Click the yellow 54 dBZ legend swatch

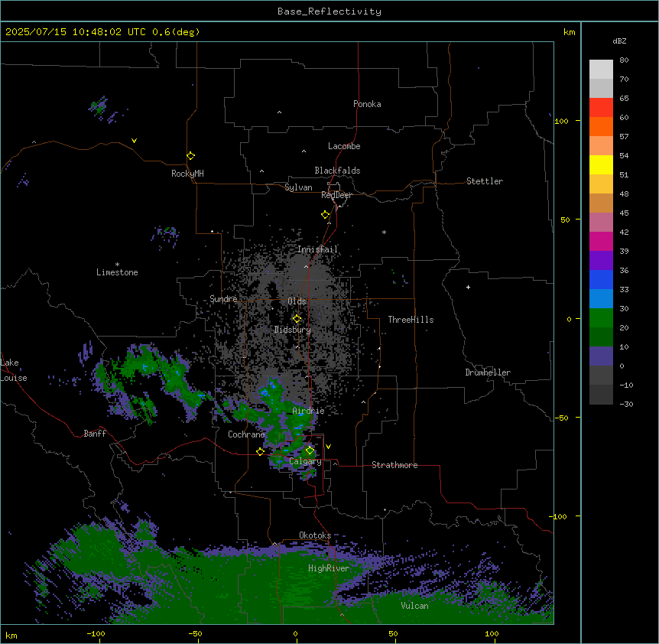coord(601,164)
